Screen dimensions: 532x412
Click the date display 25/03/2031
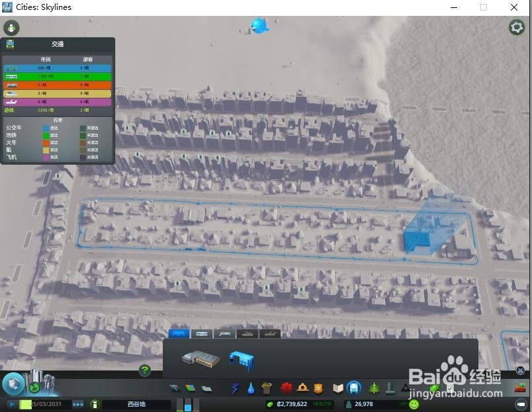46,404
